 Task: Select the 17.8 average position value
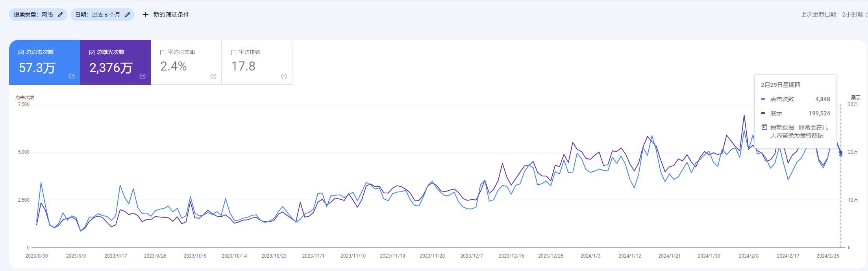coord(243,66)
